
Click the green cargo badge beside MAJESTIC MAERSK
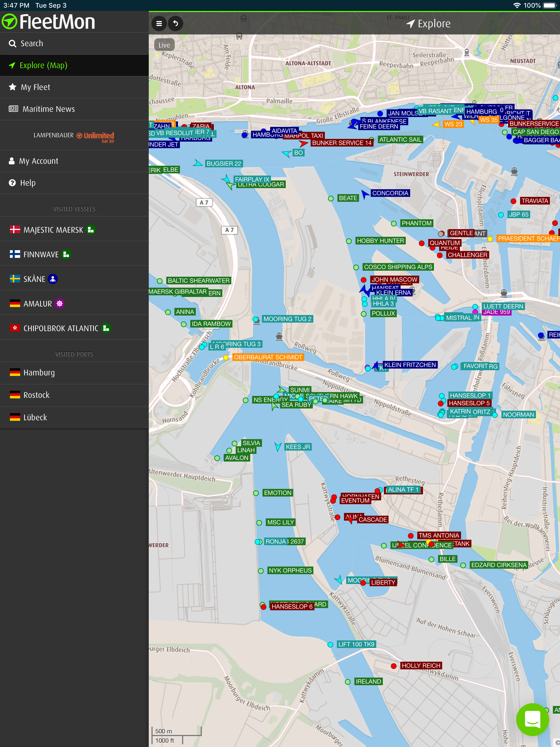[x=91, y=230]
